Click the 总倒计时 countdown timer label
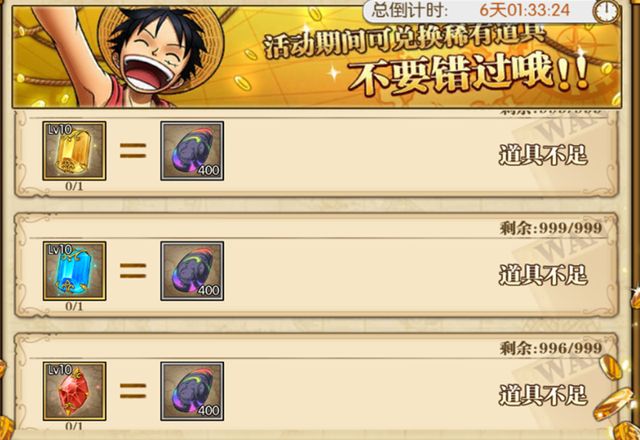This screenshot has width=640, height=440. 409,10
